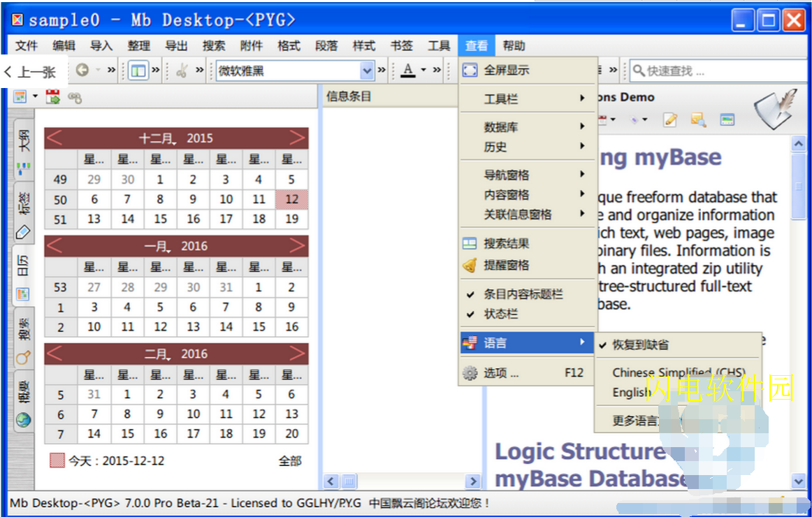The width and height of the screenshot is (812, 517).
Task: Click the gear icon beside 选项
Action: click(470, 372)
